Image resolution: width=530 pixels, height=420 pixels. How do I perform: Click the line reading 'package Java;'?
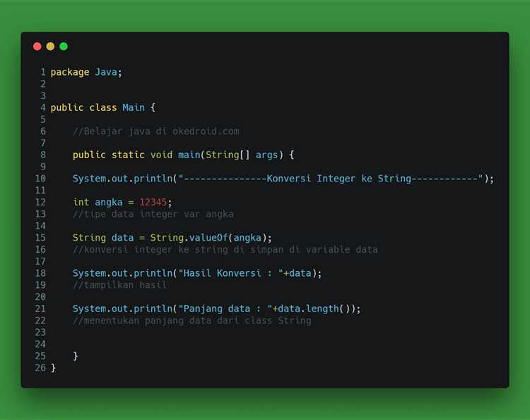(x=86, y=72)
